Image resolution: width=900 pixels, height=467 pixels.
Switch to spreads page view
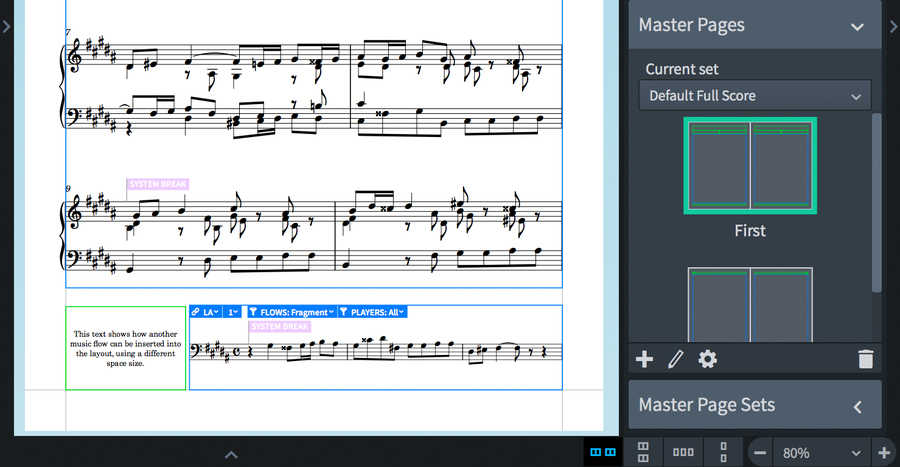pyautogui.click(x=603, y=452)
